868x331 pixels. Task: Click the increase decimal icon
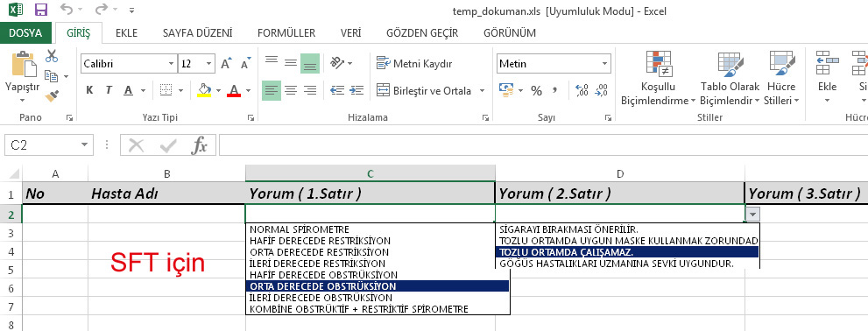pos(582,91)
